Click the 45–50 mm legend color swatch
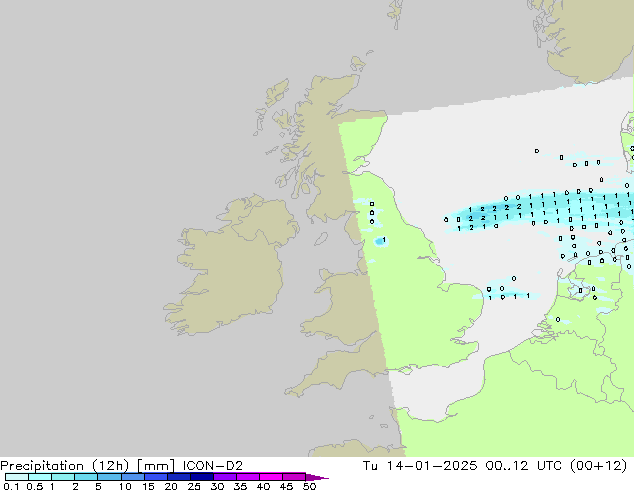634x490 pixels. 294,477
